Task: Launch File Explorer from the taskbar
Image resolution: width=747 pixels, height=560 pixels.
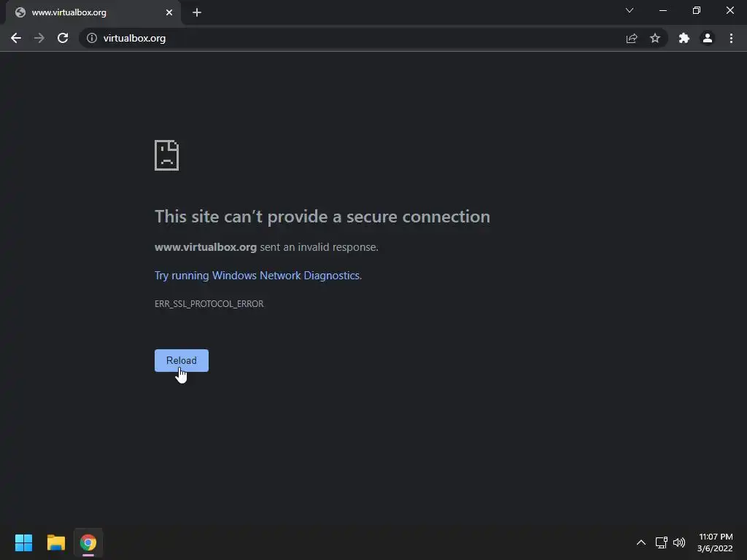Action: coord(55,542)
